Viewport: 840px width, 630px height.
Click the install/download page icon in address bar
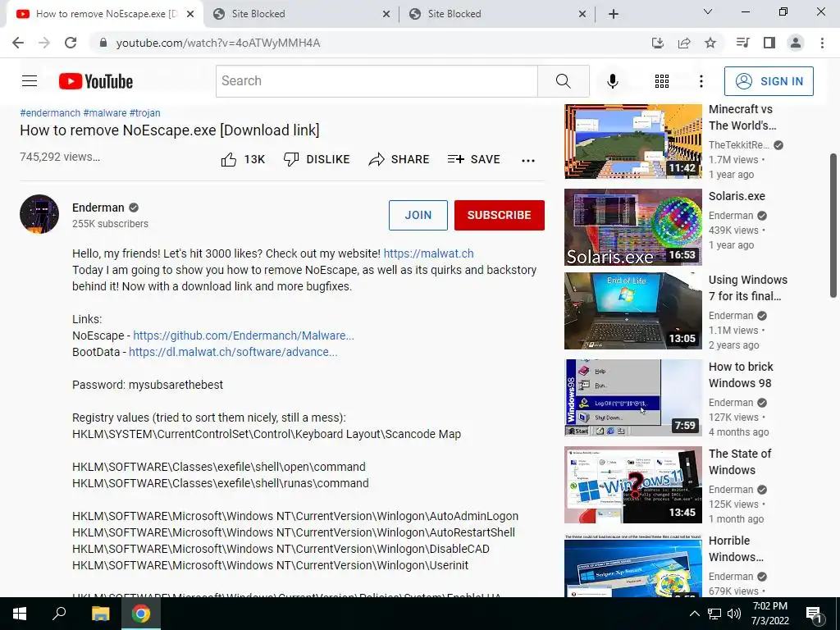[x=657, y=43]
